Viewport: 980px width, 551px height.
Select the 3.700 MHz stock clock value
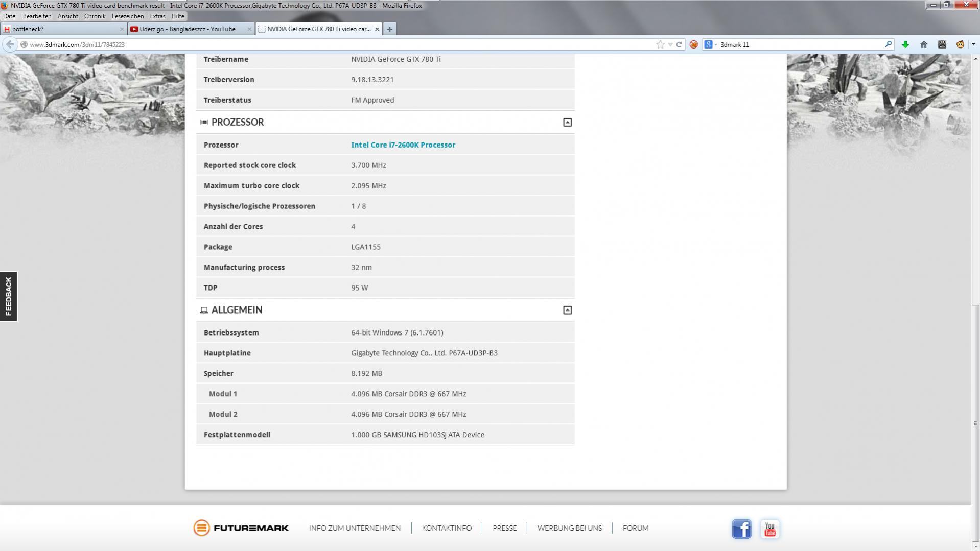pyautogui.click(x=368, y=165)
